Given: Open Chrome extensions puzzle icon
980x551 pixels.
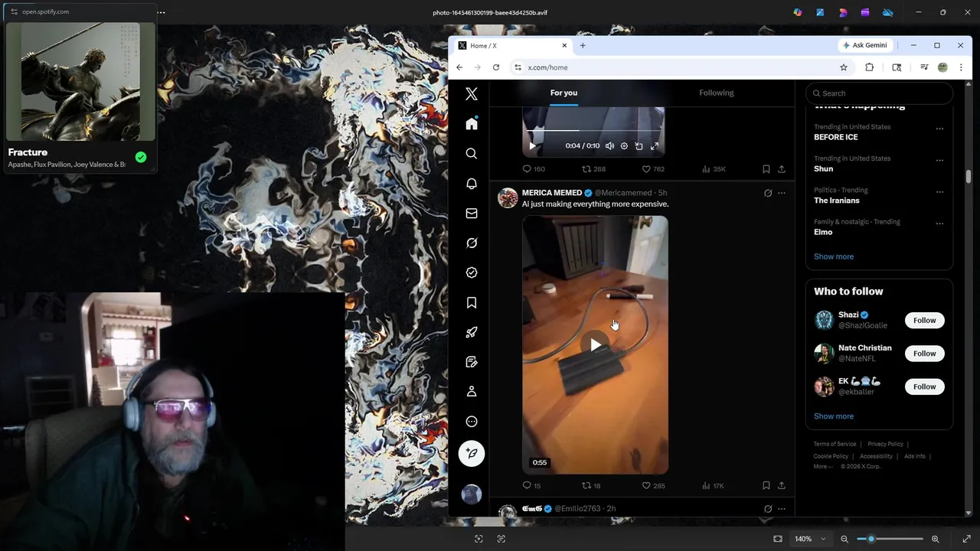Looking at the screenshot, I should tap(869, 67).
